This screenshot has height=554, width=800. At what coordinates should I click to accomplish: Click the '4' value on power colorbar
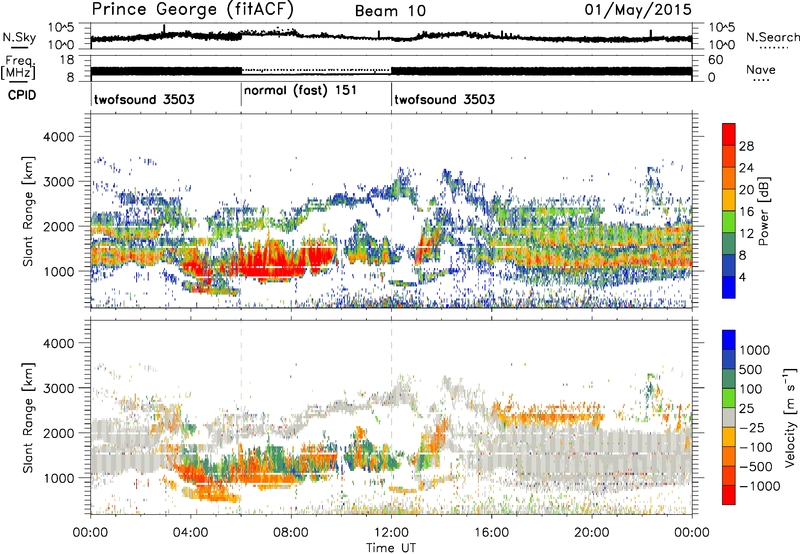743,277
